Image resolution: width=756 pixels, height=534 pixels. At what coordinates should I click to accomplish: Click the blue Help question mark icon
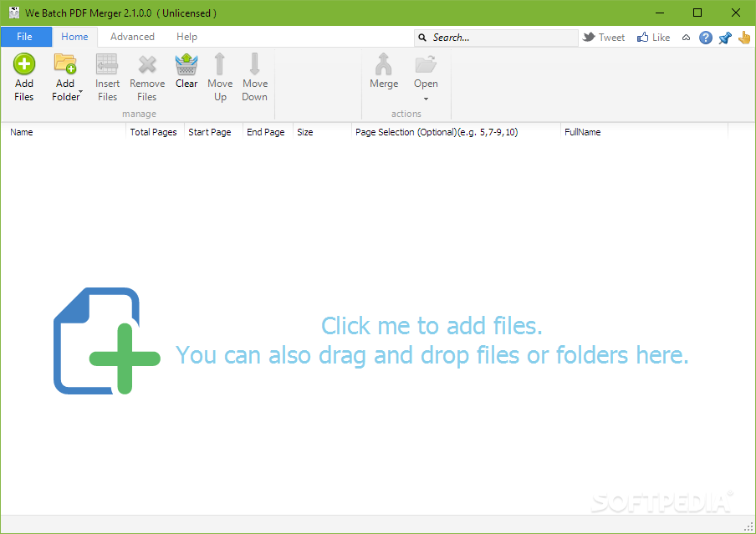pos(705,38)
